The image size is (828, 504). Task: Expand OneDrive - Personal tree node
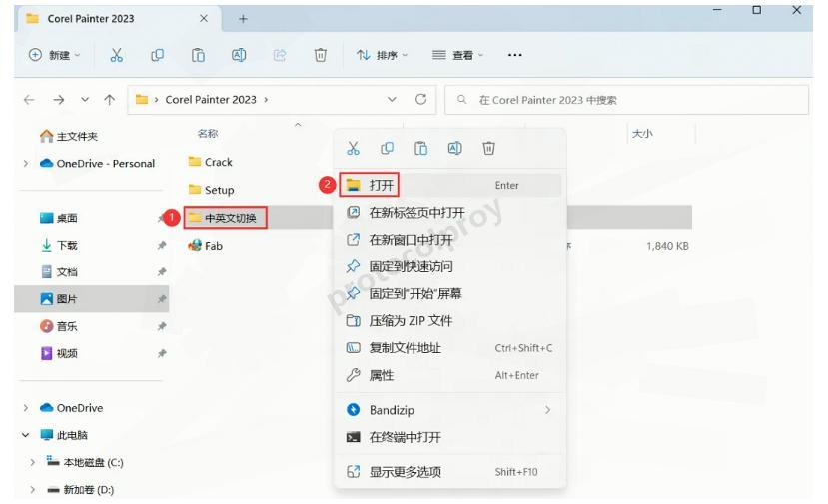point(26,163)
